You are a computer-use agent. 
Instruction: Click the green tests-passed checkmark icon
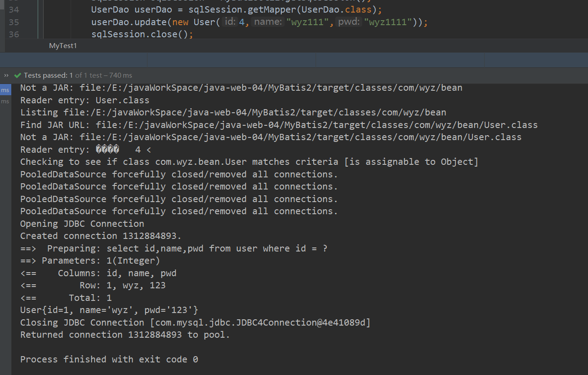pos(18,75)
